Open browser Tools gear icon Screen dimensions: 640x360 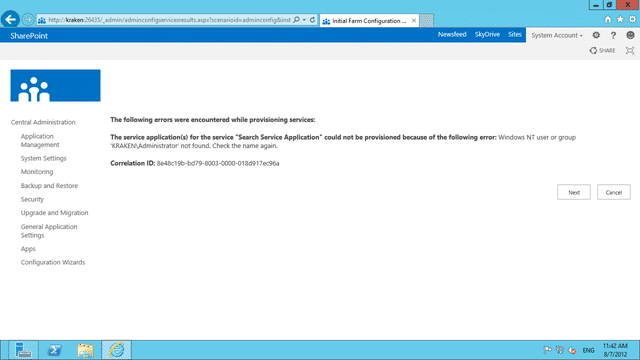coord(632,20)
